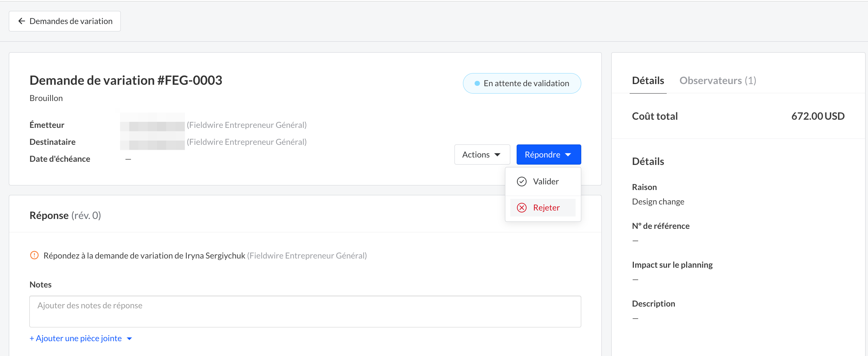Click the Destinataire company name text
Image resolution: width=868 pixels, height=356 pixels.
[246, 142]
